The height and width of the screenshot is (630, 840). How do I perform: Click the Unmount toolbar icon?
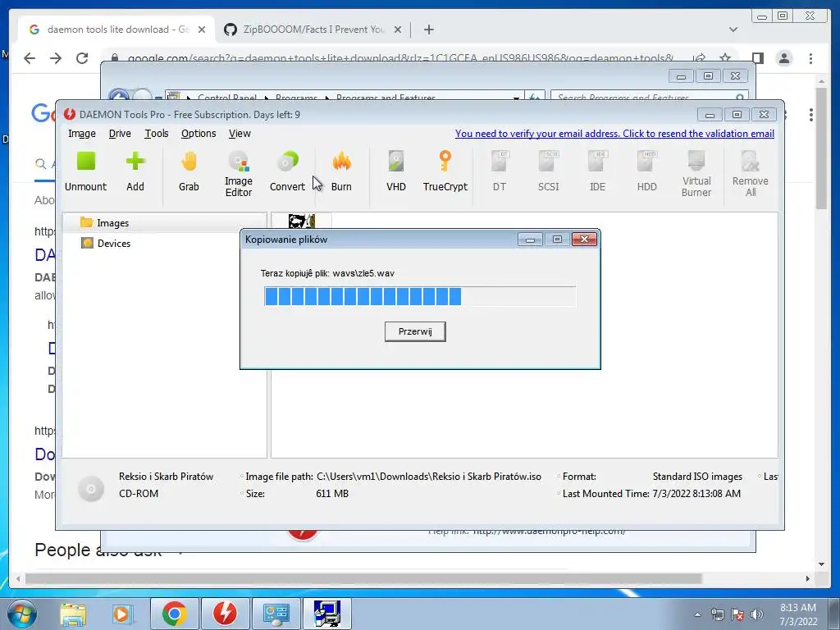85,171
